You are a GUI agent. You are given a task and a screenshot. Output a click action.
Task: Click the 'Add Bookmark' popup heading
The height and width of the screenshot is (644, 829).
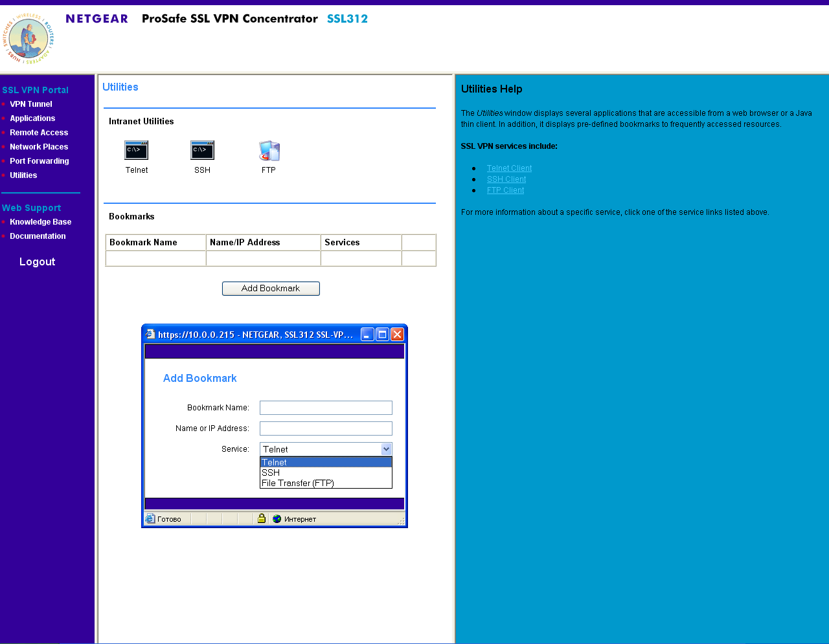(199, 379)
